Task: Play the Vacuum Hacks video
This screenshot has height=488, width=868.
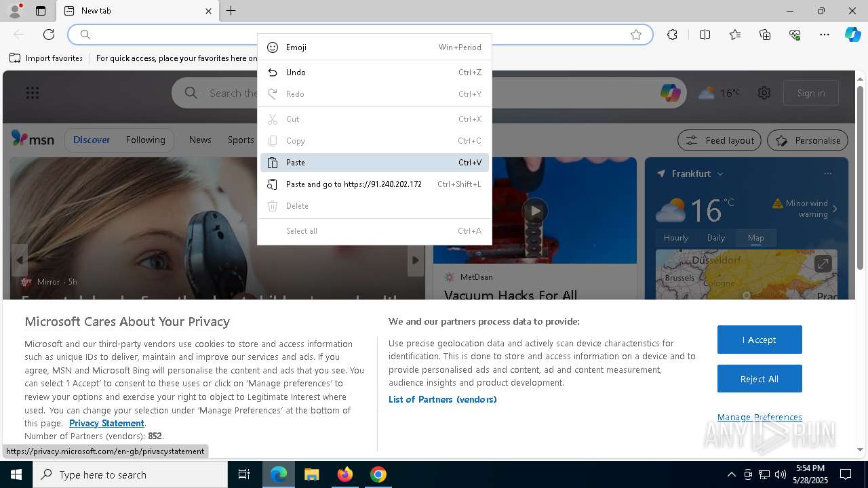Action: pyautogui.click(x=535, y=210)
